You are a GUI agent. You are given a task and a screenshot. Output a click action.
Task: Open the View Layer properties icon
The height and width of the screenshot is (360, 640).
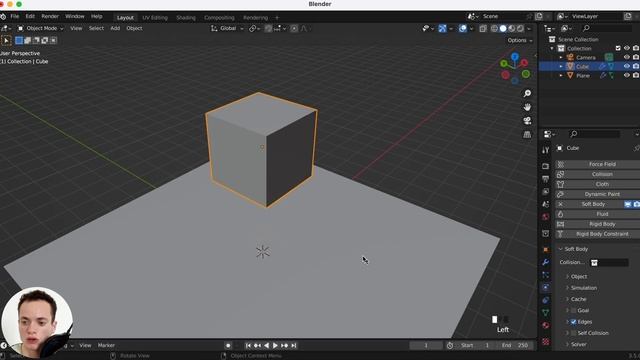pos(545,191)
